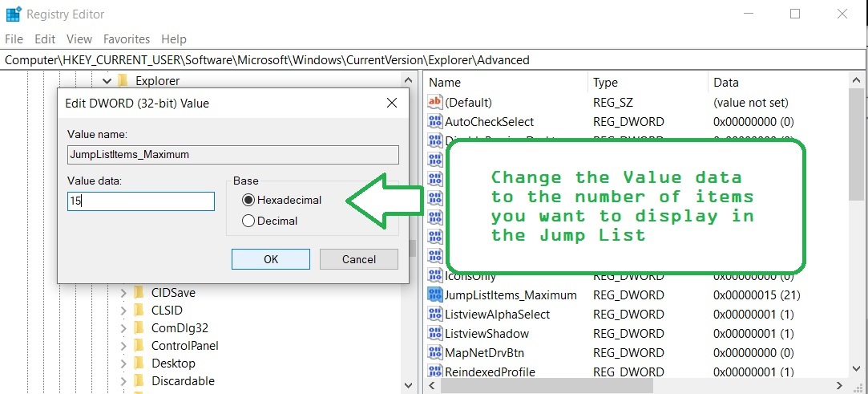Screen dimensions: 868x394
Task: Click the REG_SZ type cell
Action: pos(613,102)
